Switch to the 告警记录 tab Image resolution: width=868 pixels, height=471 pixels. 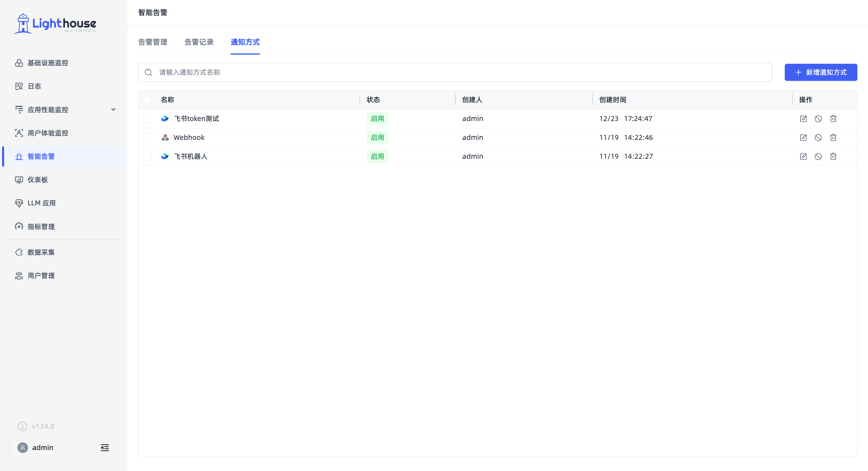199,42
